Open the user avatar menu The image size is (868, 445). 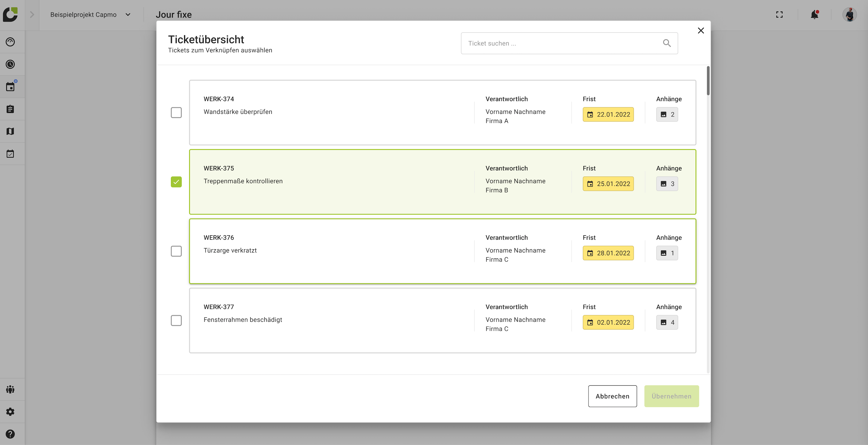[x=850, y=14]
